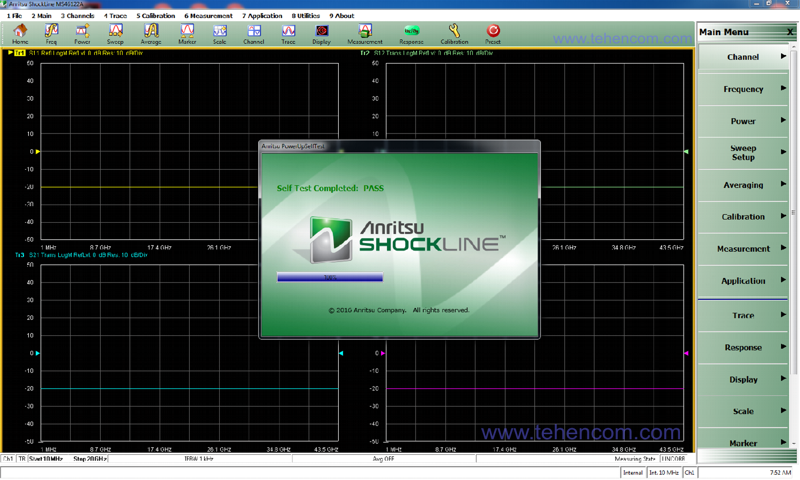Open the 7 Application menu
This screenshot has width=800, height=480.
[262, 16]
